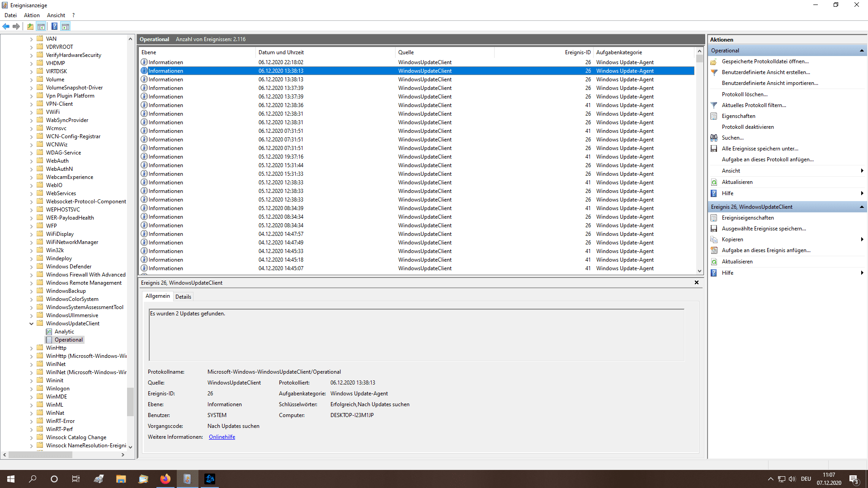Sort events by Ebene column
Viewport: 868px width, 488px height.
pyautogui.click(x=198, y=52)
